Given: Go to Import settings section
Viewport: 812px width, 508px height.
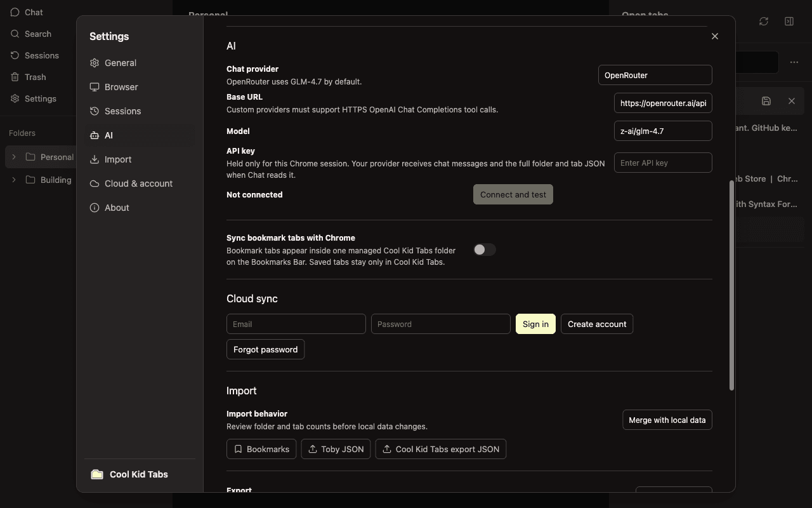Looking at the screenshot, I should click(139, 159).
